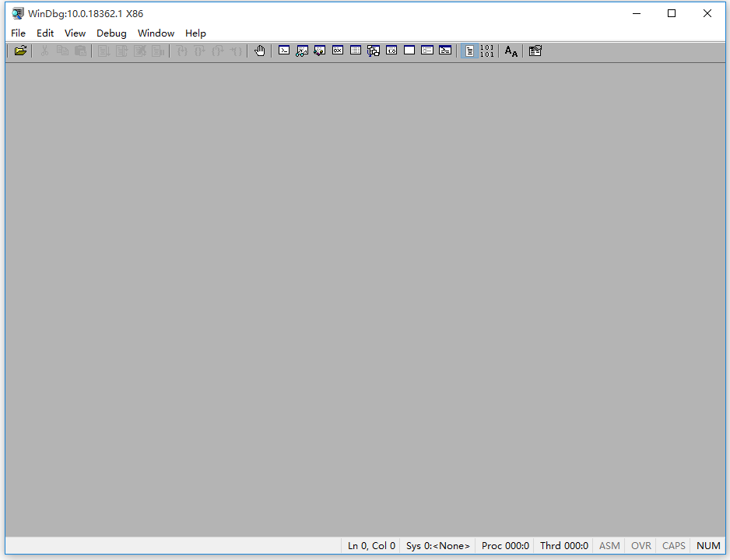Open the View menu
This screenshot has width=730, height=560.
pyautogui.click(x=75, y=33)
